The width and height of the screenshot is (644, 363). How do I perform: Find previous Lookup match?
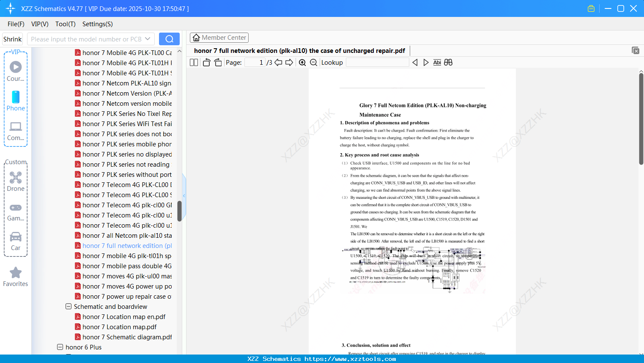click(415, 62)
